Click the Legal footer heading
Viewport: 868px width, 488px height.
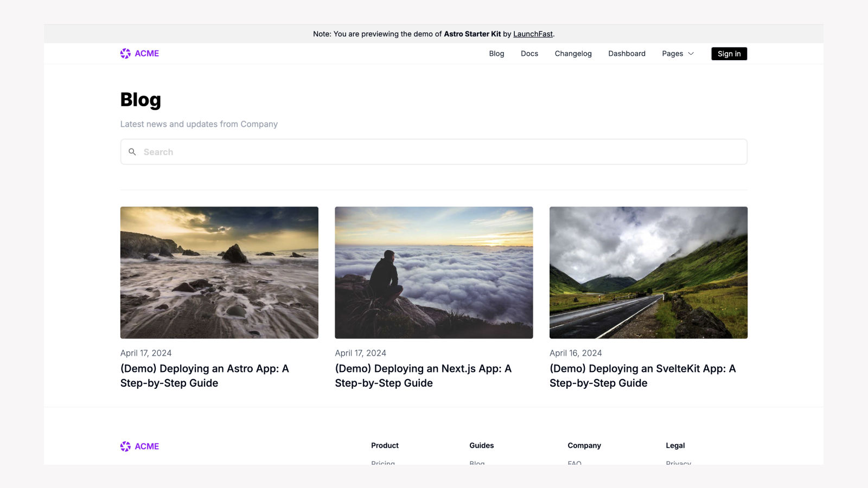[x=675, y=445]
